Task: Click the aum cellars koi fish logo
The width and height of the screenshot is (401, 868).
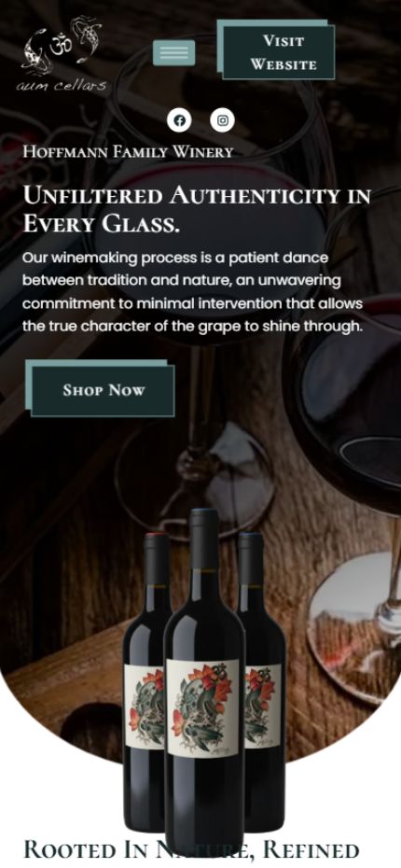Action: 62,54
